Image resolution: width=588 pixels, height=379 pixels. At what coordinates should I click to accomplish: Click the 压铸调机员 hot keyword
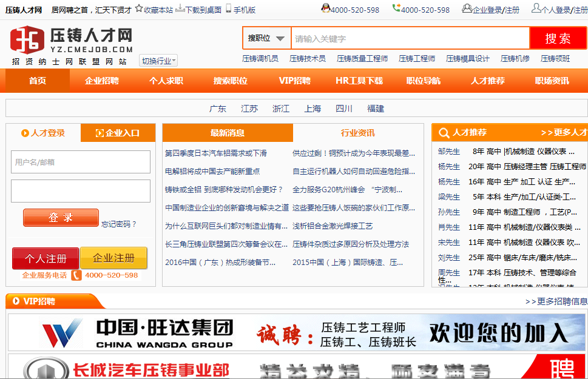(x=260, y=58)
